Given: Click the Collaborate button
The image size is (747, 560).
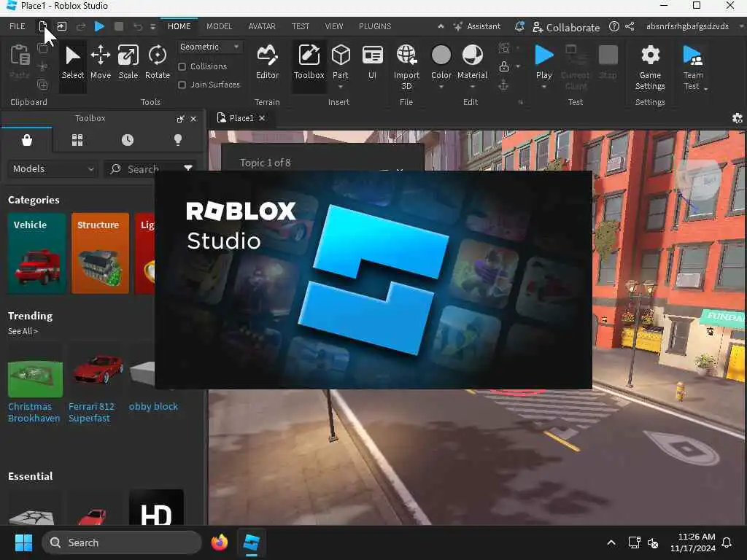Looking at the screenshot, I should click(x=566, y=28).
